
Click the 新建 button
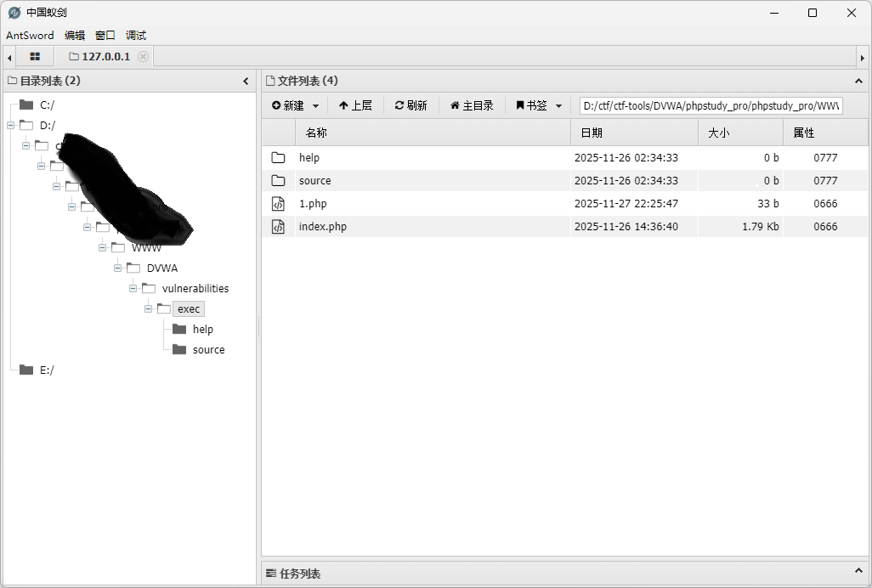click(x=287, y=105)
